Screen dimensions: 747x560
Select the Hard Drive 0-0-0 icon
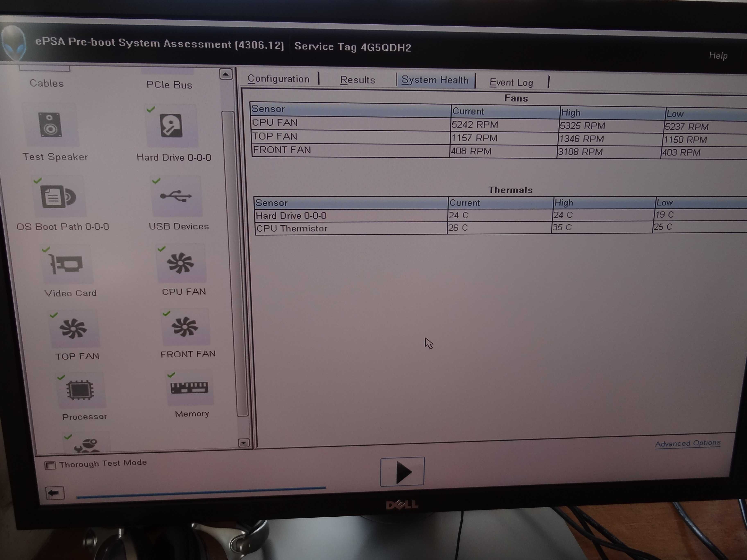pyautogui.click(x=173, y=129)
